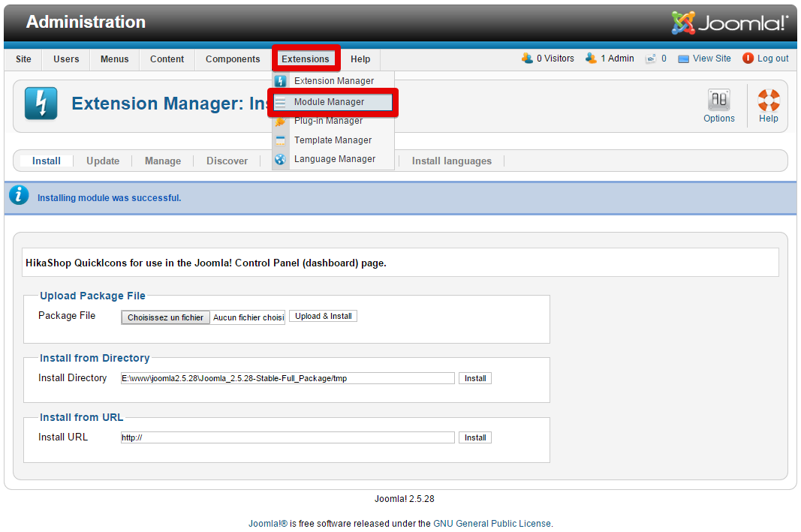Click the red Log out icon
The height and width of the screenshot is (532, 801).
coord(748,59)
